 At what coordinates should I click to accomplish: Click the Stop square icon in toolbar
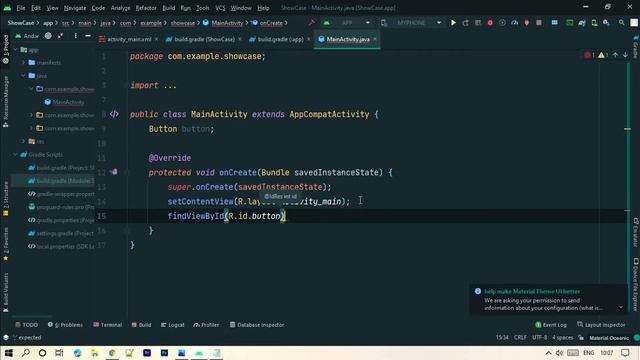pyautogui.click(x=539, y=23)
